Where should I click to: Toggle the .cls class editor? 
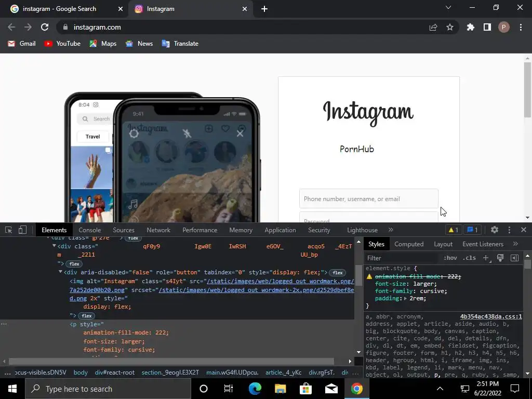tap(469, 258)
